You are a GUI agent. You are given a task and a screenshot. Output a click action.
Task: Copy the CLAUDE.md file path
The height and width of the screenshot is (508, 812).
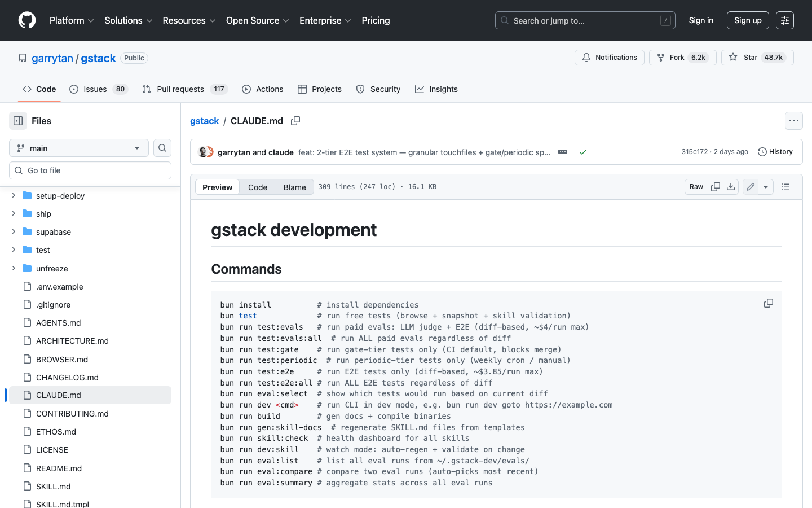295,121
